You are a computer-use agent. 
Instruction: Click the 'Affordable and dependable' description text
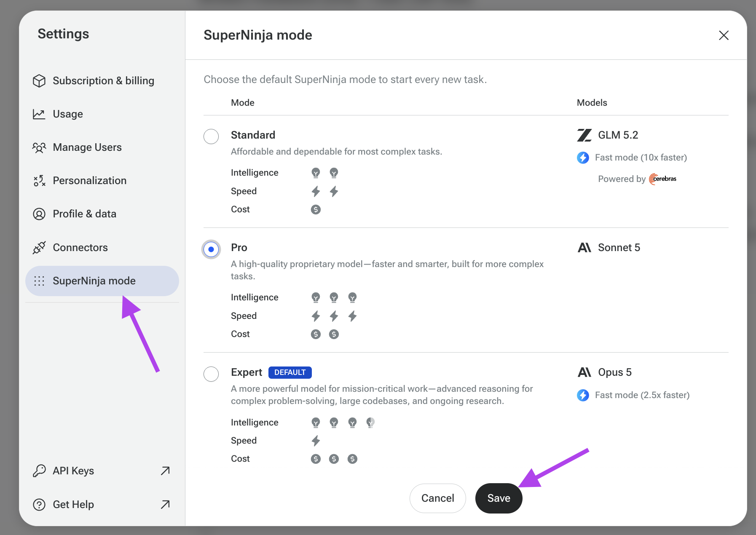click(336, 152)
